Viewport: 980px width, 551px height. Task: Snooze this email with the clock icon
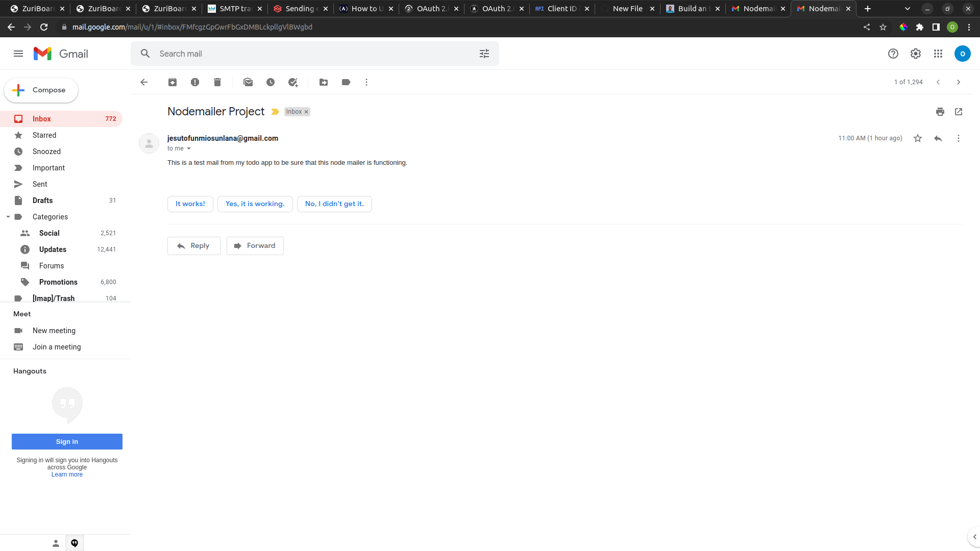click(271, 82)
